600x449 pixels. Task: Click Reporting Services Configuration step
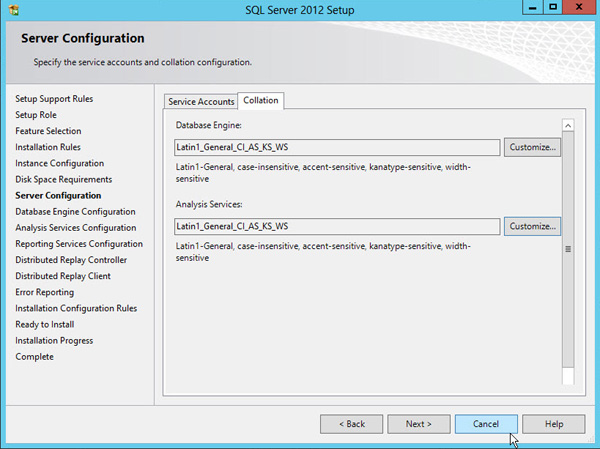(x=79, y=244)
